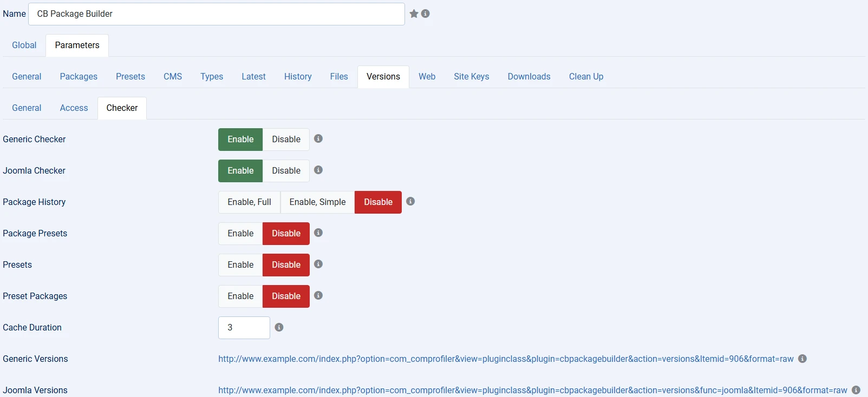Disable the Joomla Checker
The width and height of the screenshot is (868, 397).
286,171
